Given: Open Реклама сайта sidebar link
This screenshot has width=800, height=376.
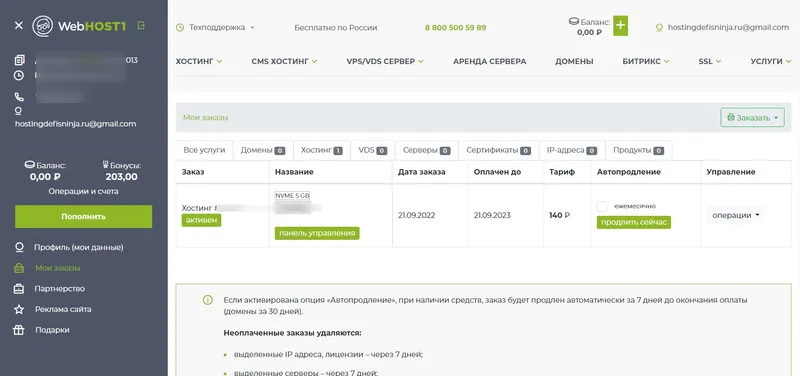Looking at the screenshot, I should (x=63, y=309).
